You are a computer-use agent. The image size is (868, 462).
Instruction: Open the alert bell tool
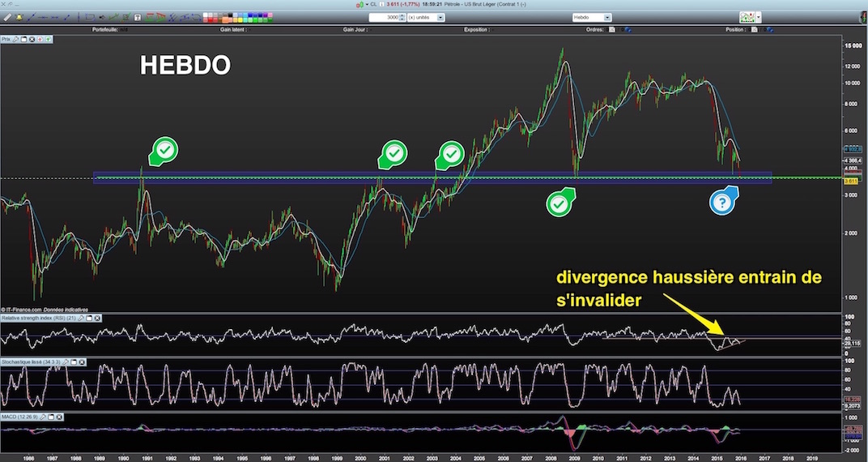click(x=19, y=18)
